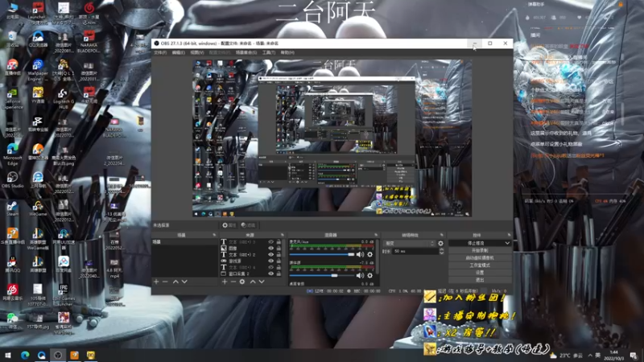Switch to OBS via taskbar icon
644x362 pixels.
click(x=58, y=355)
